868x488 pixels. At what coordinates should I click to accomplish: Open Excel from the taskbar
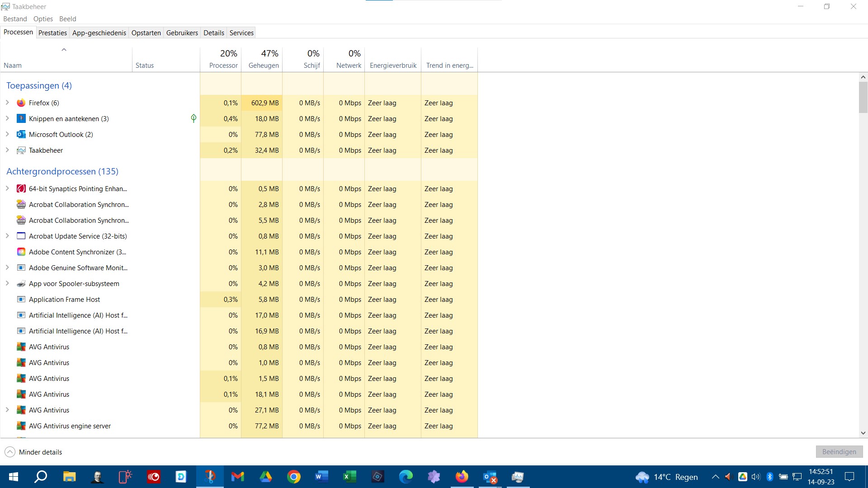[x=350, y=477]
